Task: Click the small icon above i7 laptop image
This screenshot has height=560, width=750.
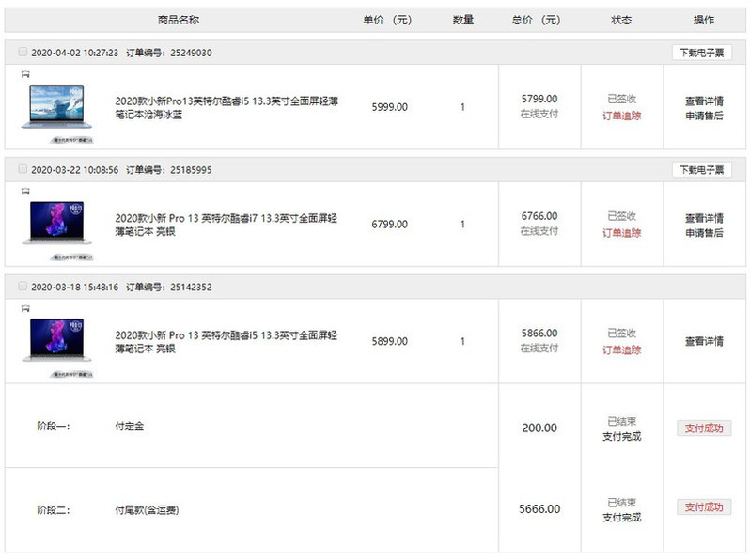Action: (25, 192)
